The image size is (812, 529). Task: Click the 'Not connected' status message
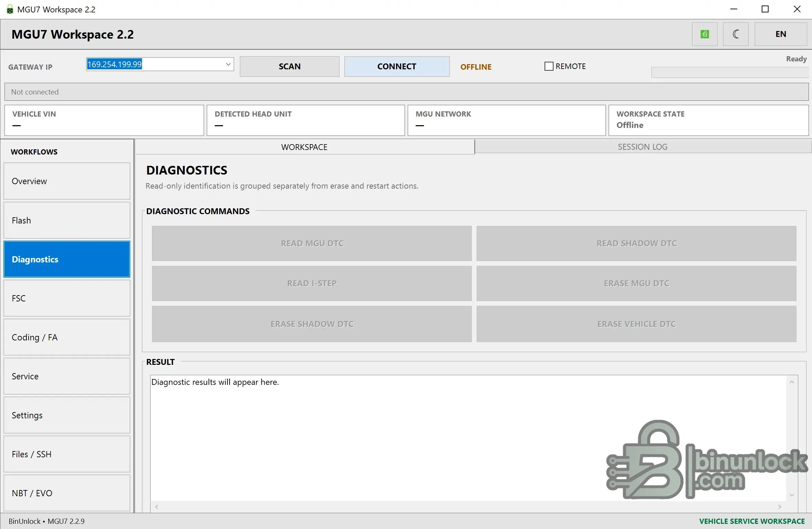35,92
